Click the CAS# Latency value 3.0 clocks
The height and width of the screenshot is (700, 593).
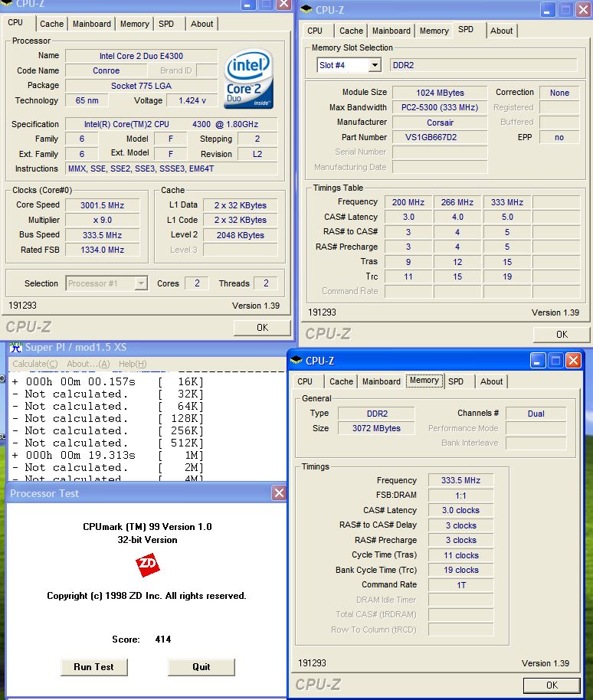coord(460,510)
